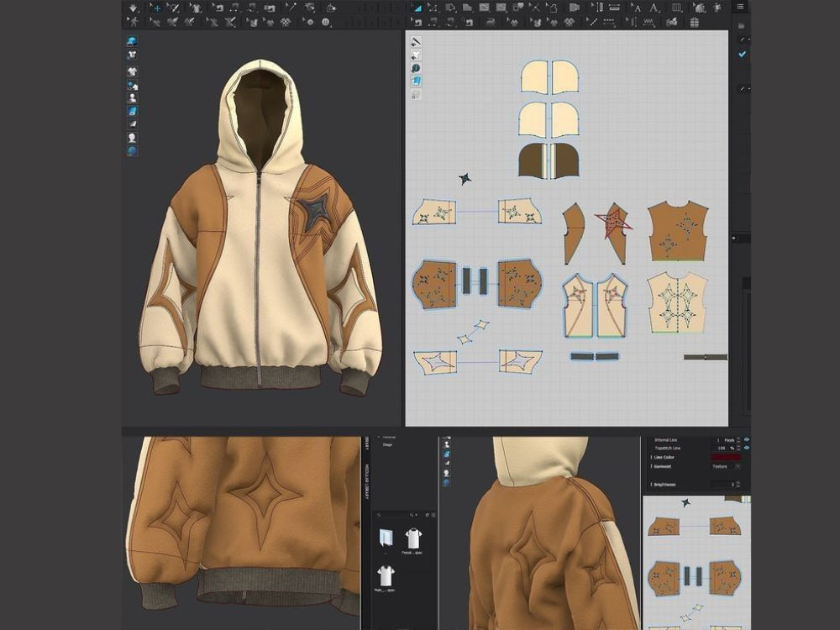Click the horizontal tape measure icon
The width and height of the screenshot is (840, 630).
(614, 8)
